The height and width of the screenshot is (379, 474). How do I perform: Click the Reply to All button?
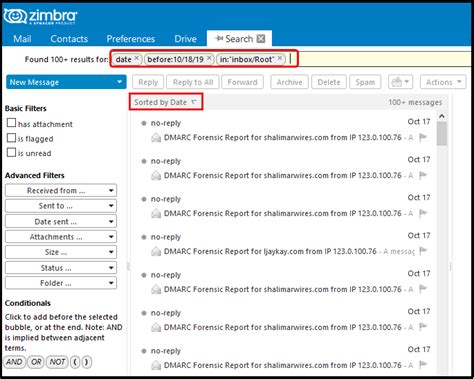(193, 82)
